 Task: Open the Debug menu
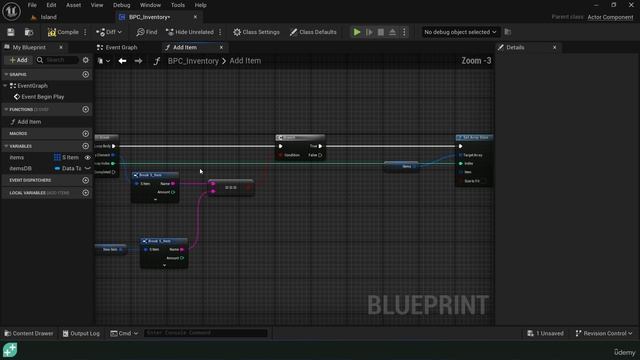tap(121, 5)
